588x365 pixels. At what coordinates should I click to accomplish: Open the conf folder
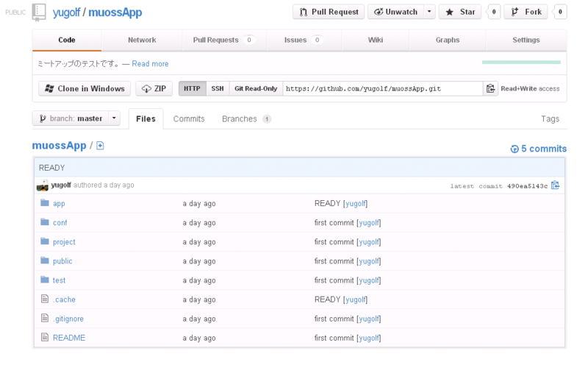(x=60, y=223)
